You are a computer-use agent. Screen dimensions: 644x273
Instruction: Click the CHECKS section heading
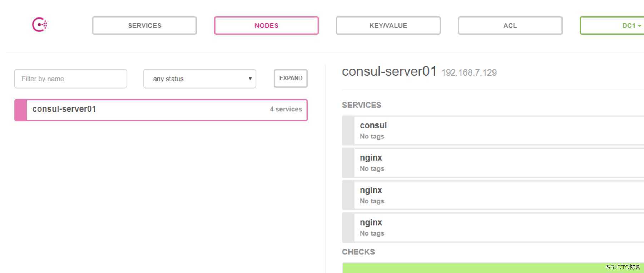[x=358, y=252]
